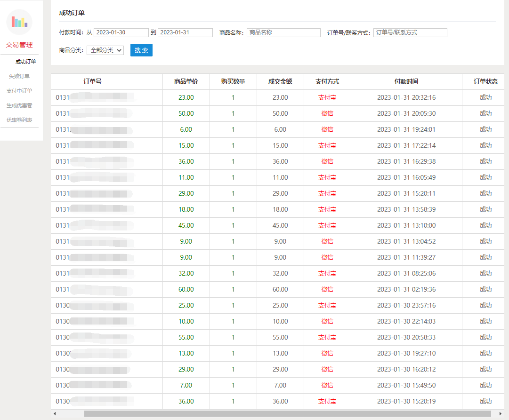The width and height of the screenshot is (509, 420).
Task: Click unit price 45.00 in green
Action: point(186,225)
